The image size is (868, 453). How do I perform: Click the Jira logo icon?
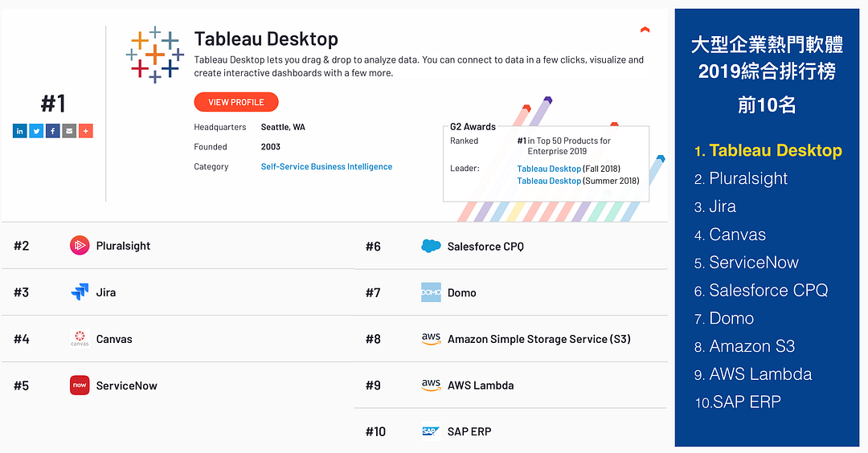pos(80,292)
